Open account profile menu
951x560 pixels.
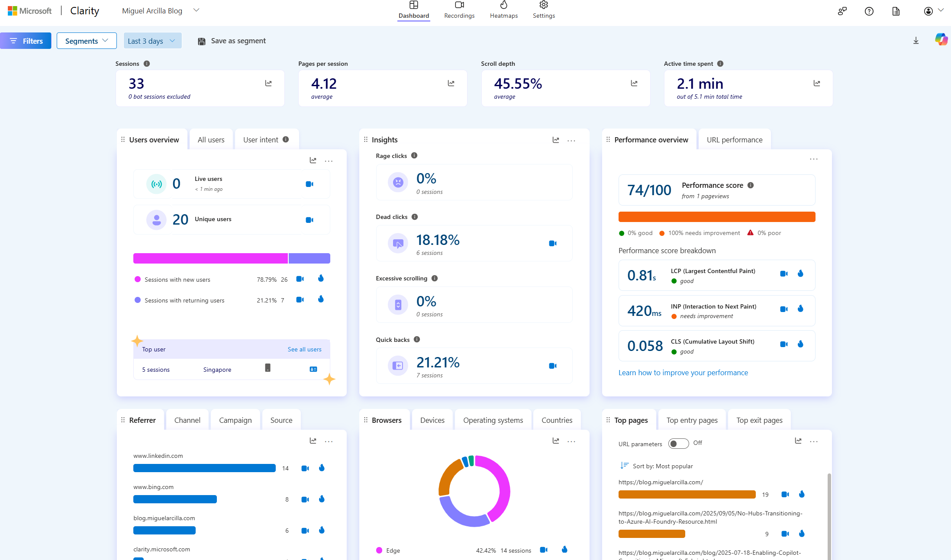(x=934, y=11)
